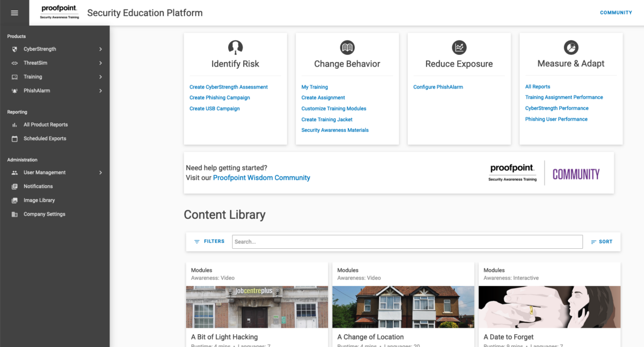The image size is (644, 347).
Task: Click the Notifications sidebar icon
Action: 14,186
